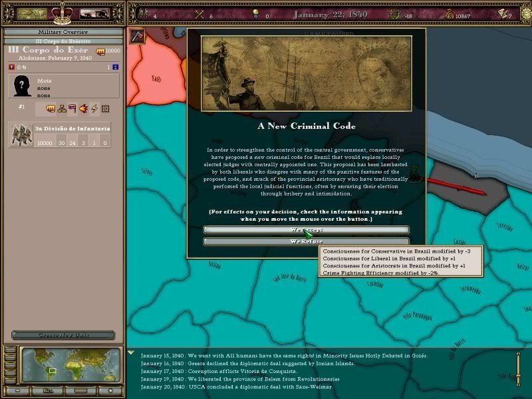Open the cannon military icon at top
The image size is (532, 399).
(x=94, y=13)
